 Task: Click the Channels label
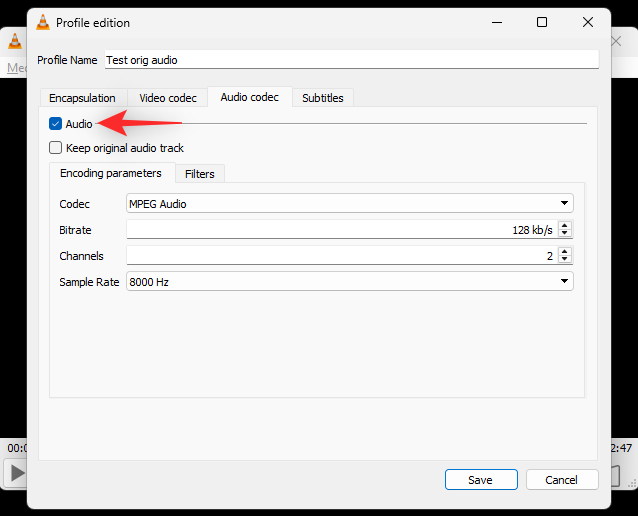(81, 256)
